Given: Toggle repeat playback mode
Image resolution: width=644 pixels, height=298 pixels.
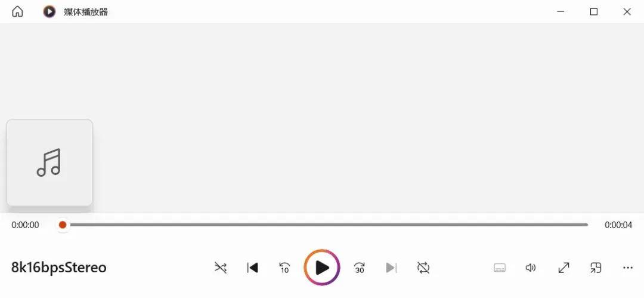Looking at the screenshot, I should point(423,268).
